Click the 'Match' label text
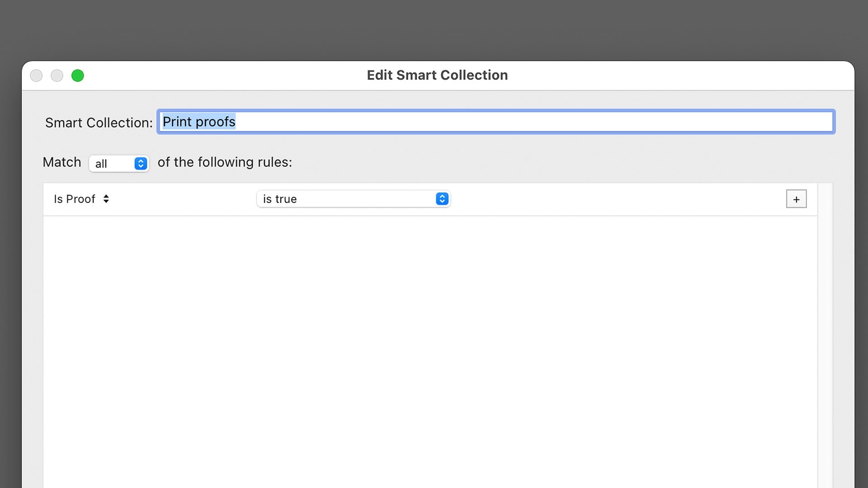Screen dimensions: 868x488 click(62, 162)
